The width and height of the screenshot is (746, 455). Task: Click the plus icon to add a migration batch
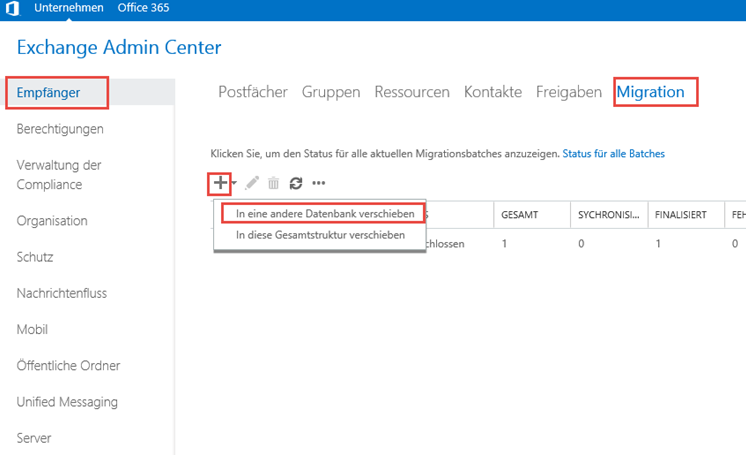click(x=220, y=183)
